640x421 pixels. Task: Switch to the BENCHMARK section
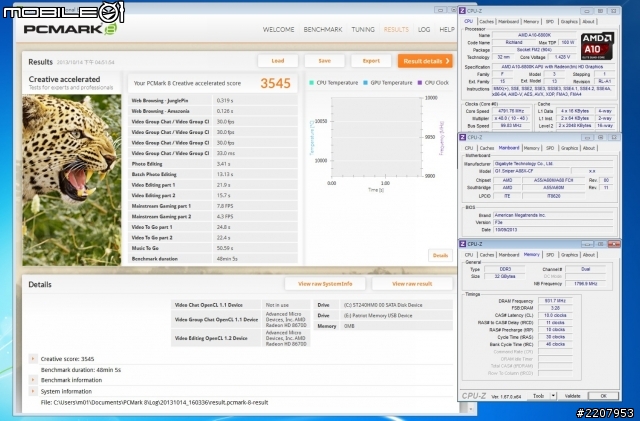(323, 29)
